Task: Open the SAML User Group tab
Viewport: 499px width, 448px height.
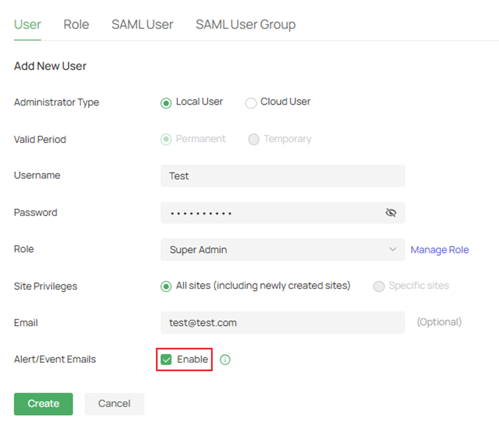Action: point(246,24)
